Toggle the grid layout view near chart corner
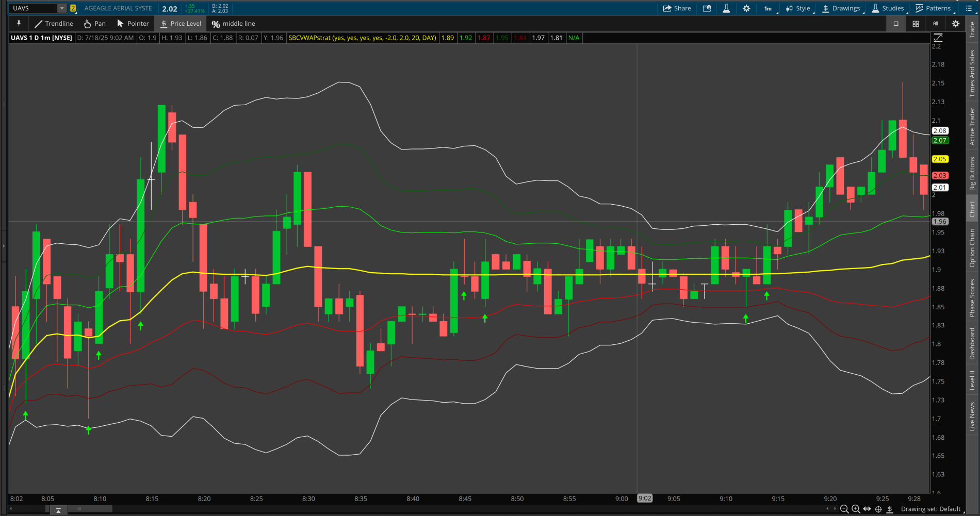Image resolution: width=980 pixels, height=516 pixels. tap(916, 23)
